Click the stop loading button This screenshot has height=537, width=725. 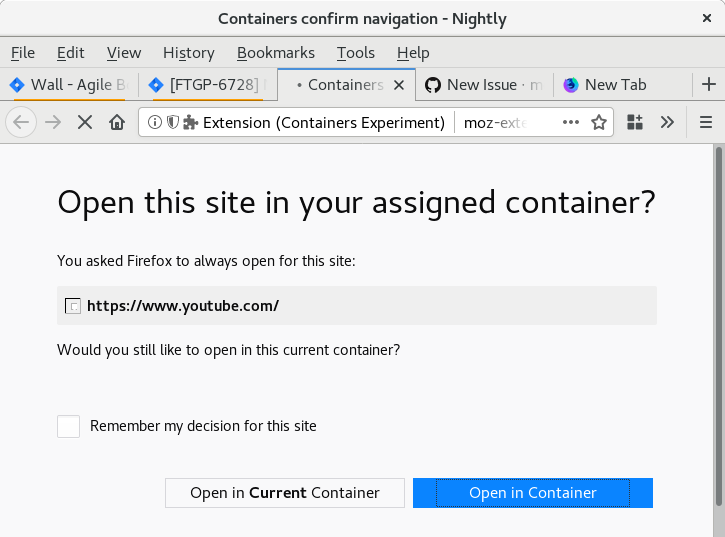pyautogui.click(x=85, y=122)
